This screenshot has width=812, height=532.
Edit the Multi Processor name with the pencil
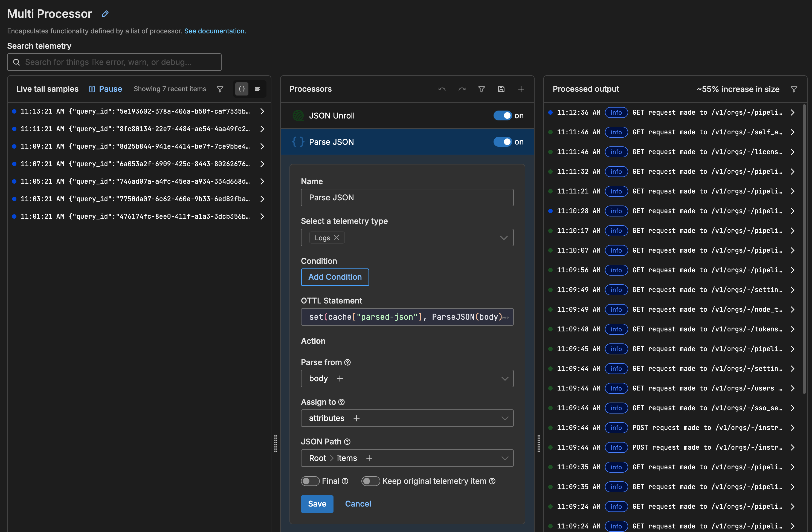(105, 14)
